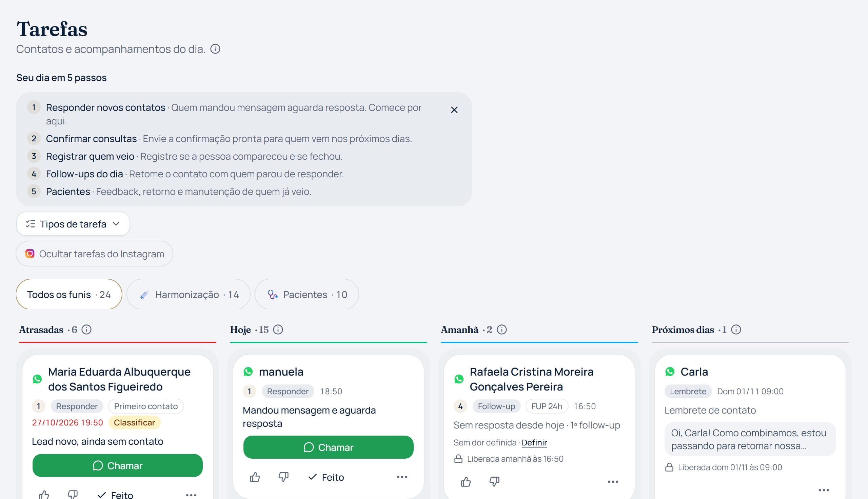Click WhatsApp icon on Rafaela Cristina's card
Image resolution: width=868 pixels, height=499 pixels.
click(x=459, y=379)
